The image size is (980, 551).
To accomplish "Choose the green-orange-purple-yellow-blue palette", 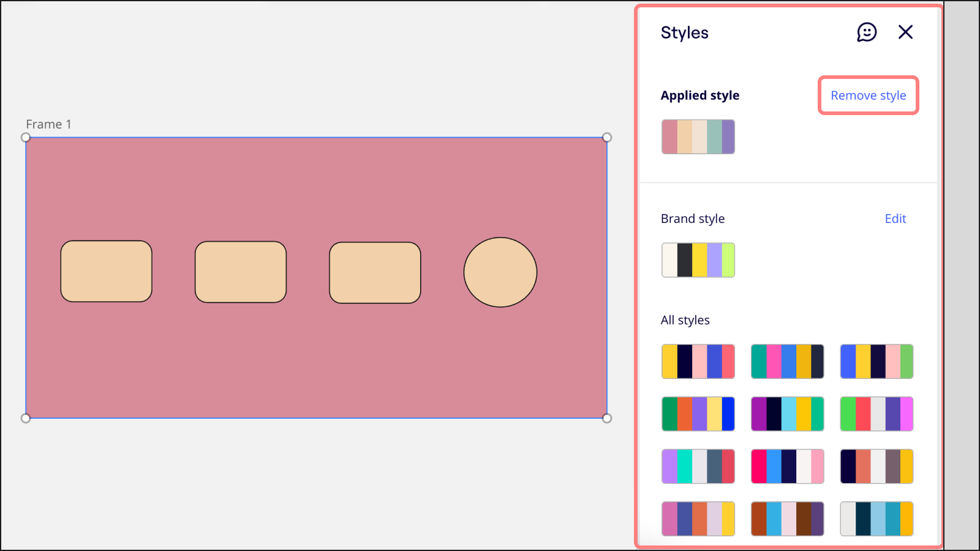I will (698, 414).
